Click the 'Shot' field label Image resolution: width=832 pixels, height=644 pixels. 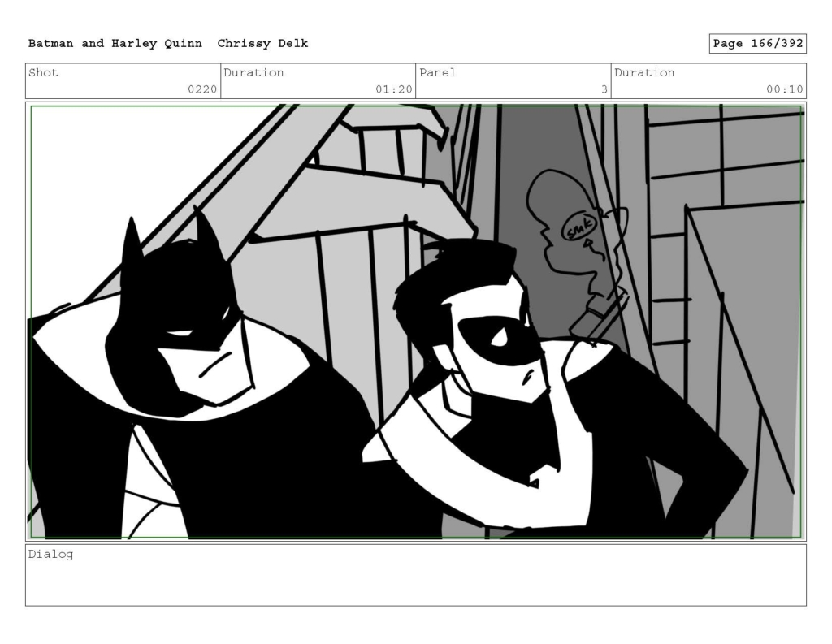43,72
